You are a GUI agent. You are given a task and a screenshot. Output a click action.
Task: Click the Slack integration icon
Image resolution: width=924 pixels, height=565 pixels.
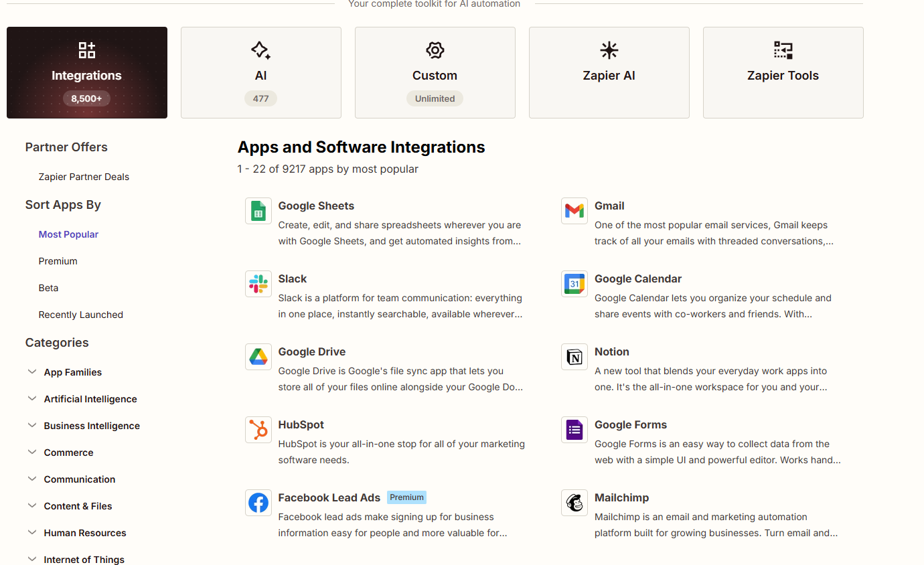point(258,283)
